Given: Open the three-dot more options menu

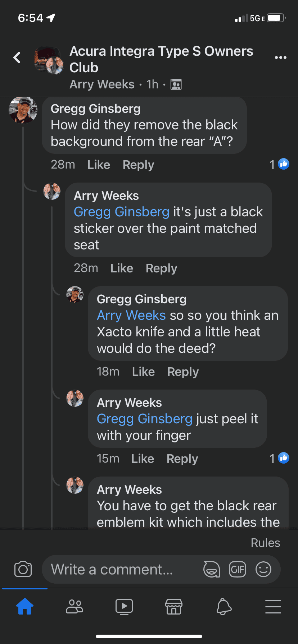Looking at the screenshot, I should pos(280,57).
